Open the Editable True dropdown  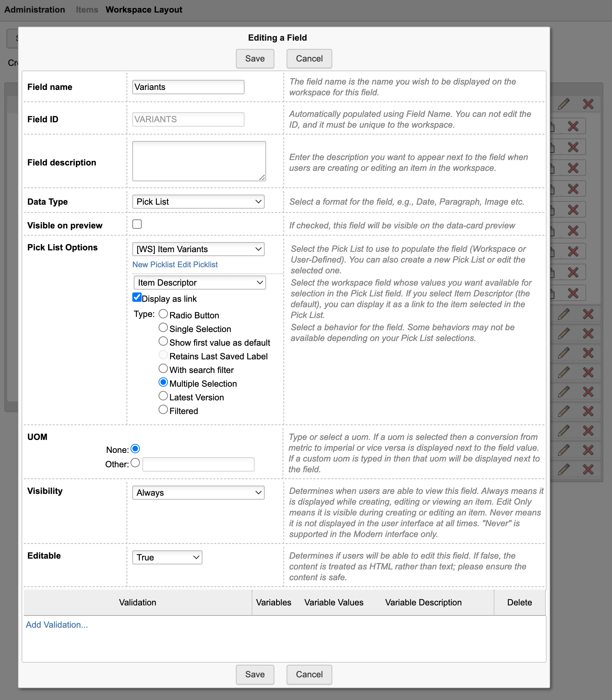click(x=167, y=558)
